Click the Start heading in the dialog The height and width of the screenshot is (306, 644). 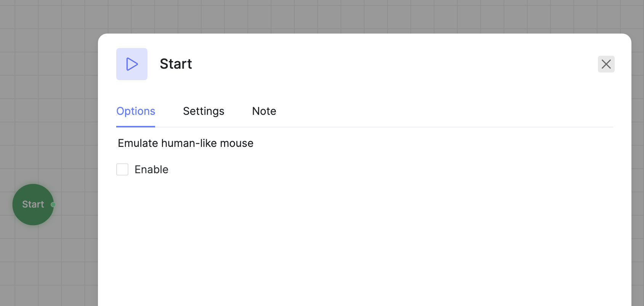tap(176, 64)
